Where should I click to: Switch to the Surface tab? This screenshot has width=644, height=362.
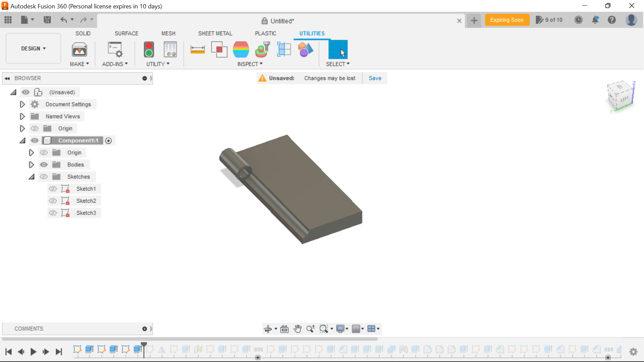[x=126, y=33]
